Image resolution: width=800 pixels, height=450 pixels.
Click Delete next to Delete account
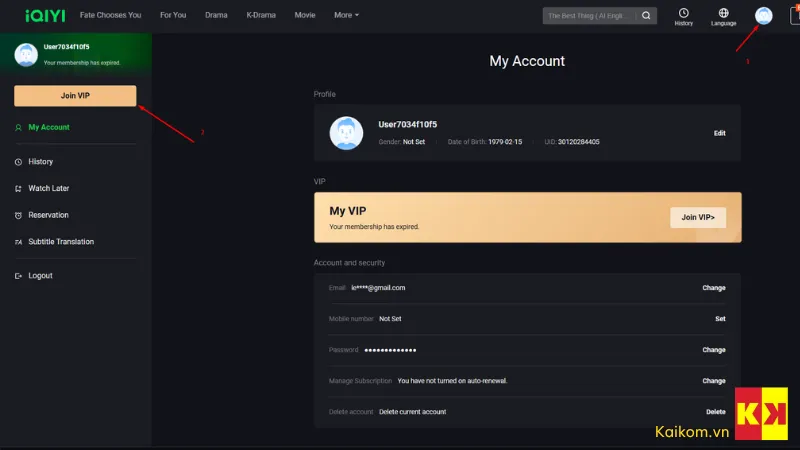coord(716,412)
